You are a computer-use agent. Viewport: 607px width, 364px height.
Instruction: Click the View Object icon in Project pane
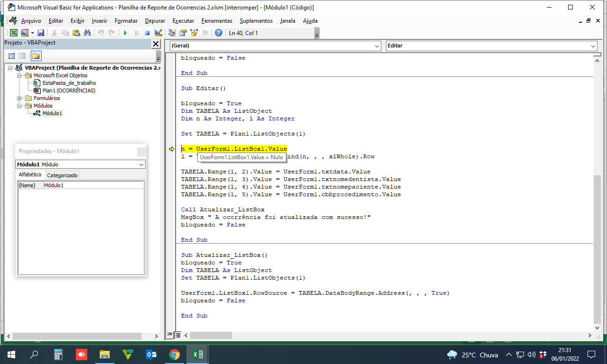(22, 56)
